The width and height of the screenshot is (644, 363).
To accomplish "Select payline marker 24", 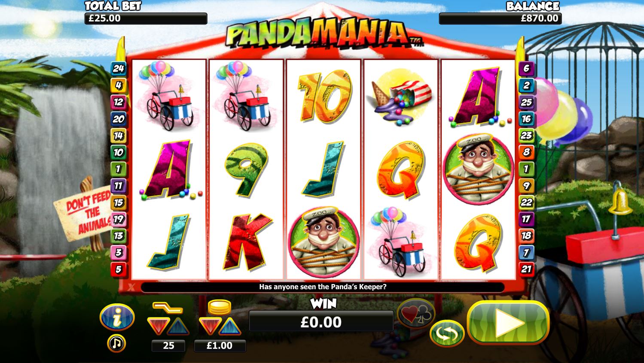I will tap(118, 68).
